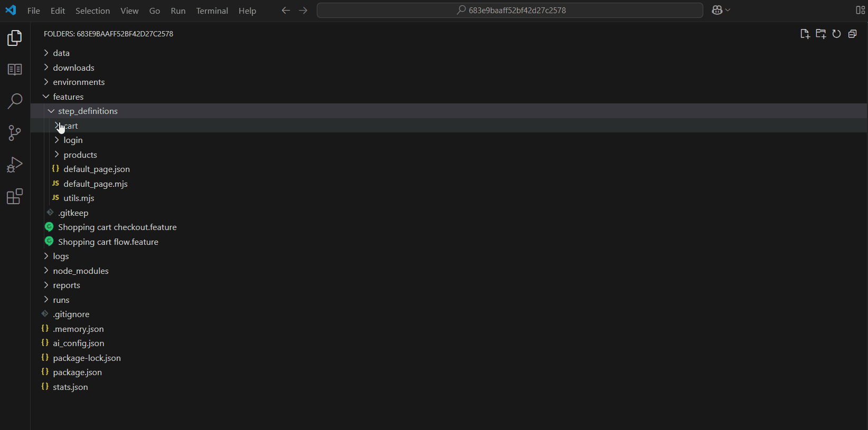Click the New Folder icon
The width and height of the screenshot is (868, 430).
tap(820, 34)
